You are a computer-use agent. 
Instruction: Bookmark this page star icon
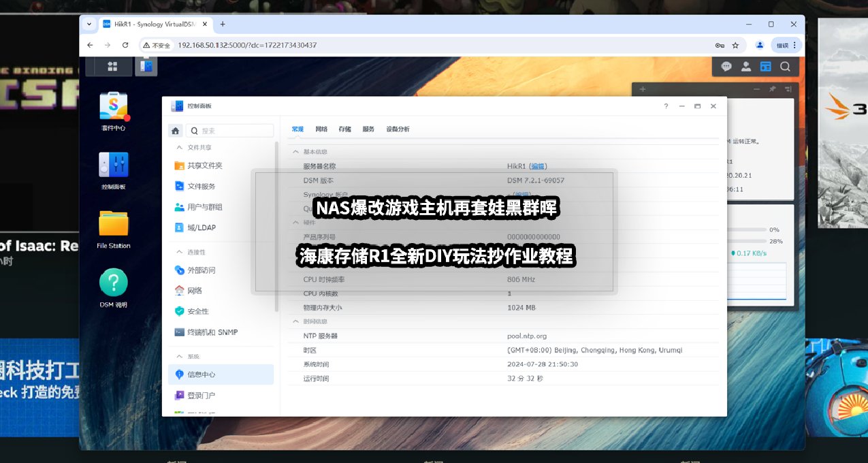pos(735,45)
